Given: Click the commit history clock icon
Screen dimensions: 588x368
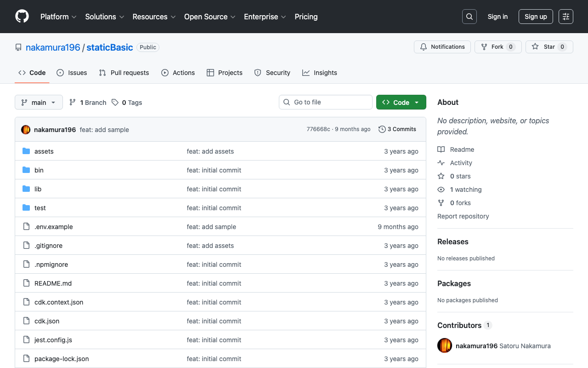Looking at the screenshot, I should [x=382, y=129].
